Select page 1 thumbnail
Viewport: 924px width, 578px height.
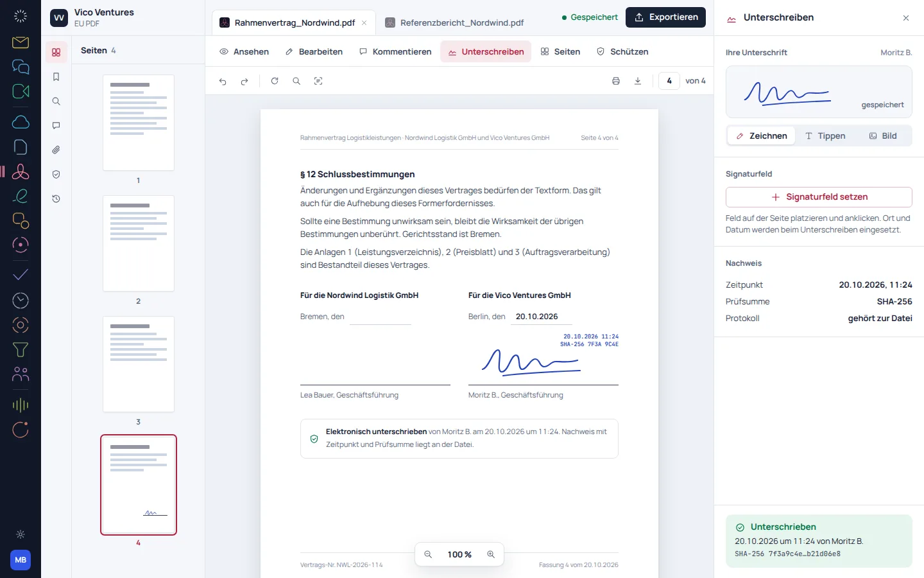(x=139, y=123)
